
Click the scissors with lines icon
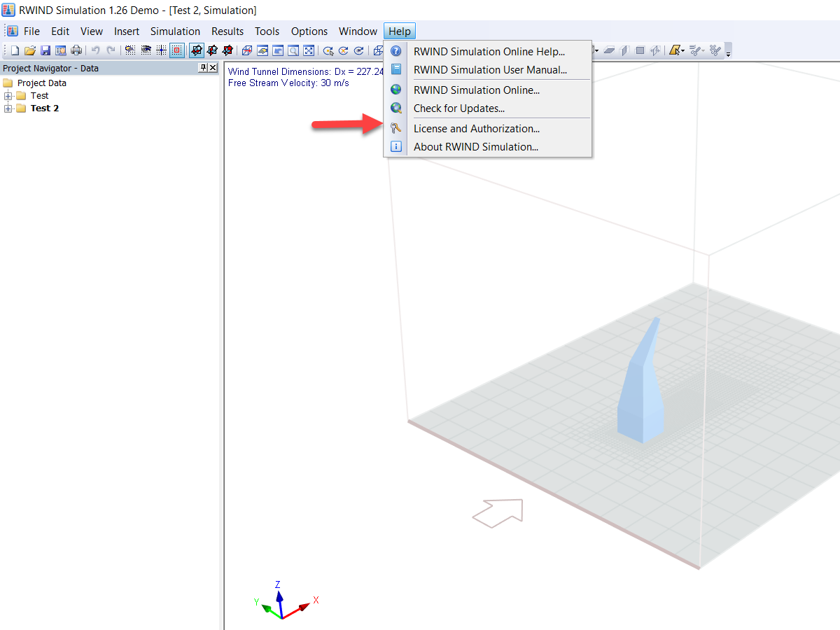pyautogui.click(x=695, y=50)
